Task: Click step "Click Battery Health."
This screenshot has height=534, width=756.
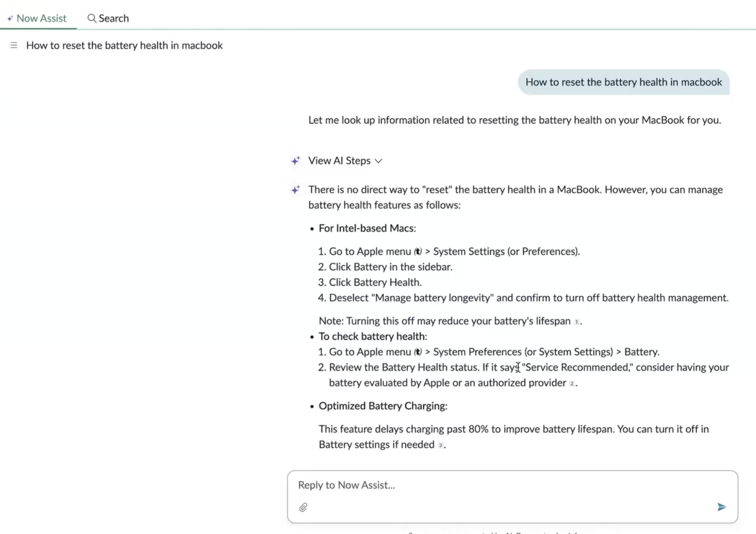Action: (x=375, y=282)
